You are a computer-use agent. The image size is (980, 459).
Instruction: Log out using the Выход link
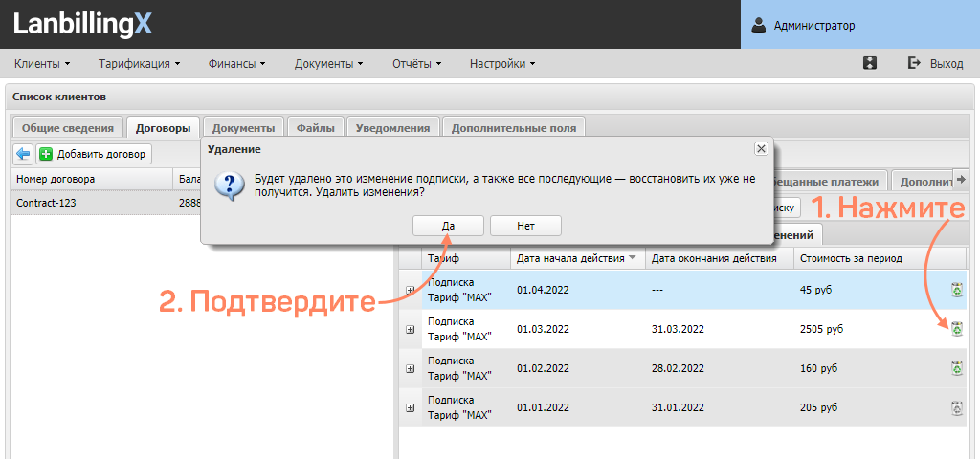pos(936,64)
